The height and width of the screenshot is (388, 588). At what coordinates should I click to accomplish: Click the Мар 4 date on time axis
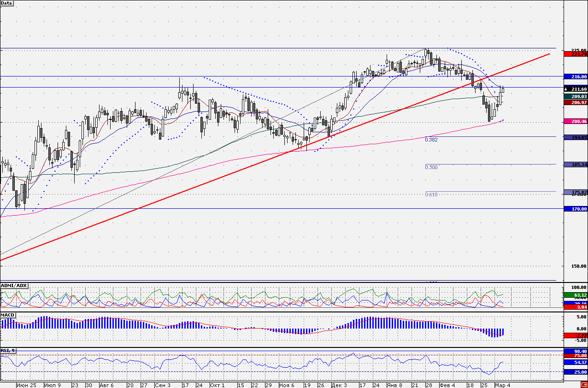pyautogui.click(x=502, y=385)
